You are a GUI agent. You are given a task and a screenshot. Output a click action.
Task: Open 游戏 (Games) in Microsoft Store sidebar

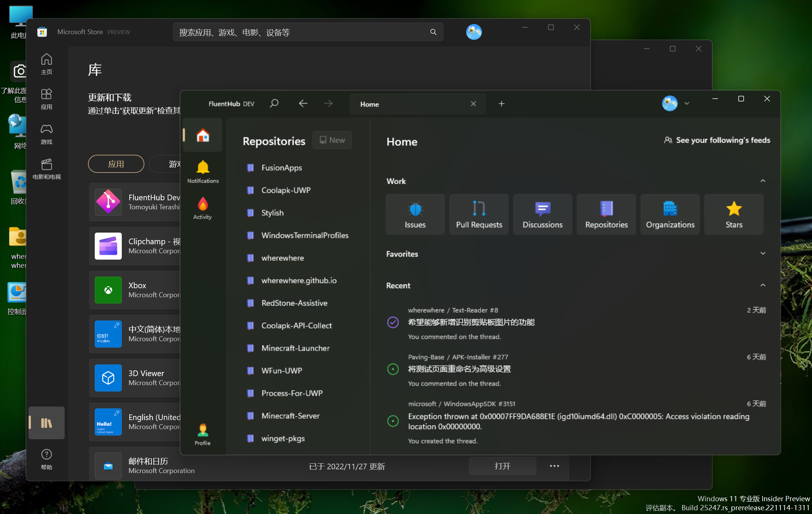pyautogui.click(x=47, y=134)
